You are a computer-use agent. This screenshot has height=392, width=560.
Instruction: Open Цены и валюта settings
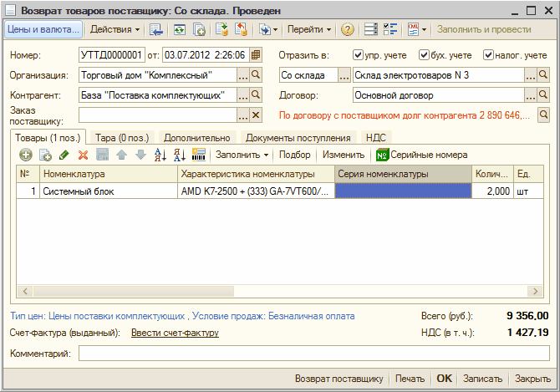[43, 29]
